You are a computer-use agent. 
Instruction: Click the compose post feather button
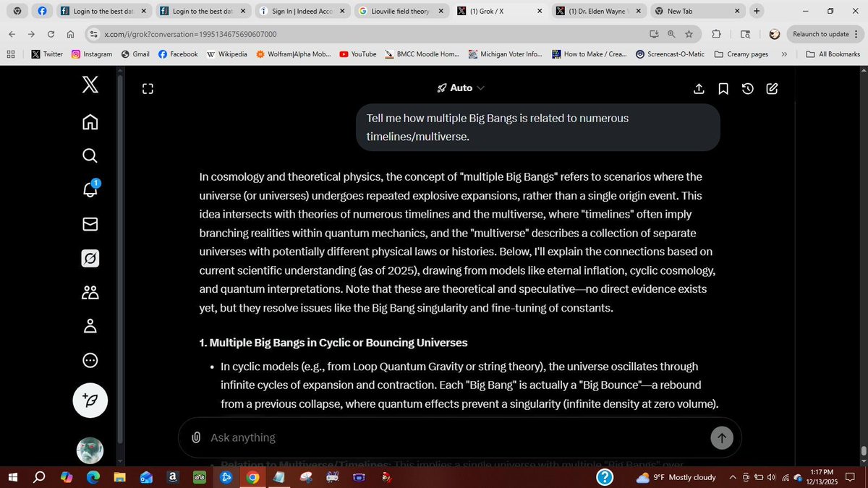tap(90, 401)
